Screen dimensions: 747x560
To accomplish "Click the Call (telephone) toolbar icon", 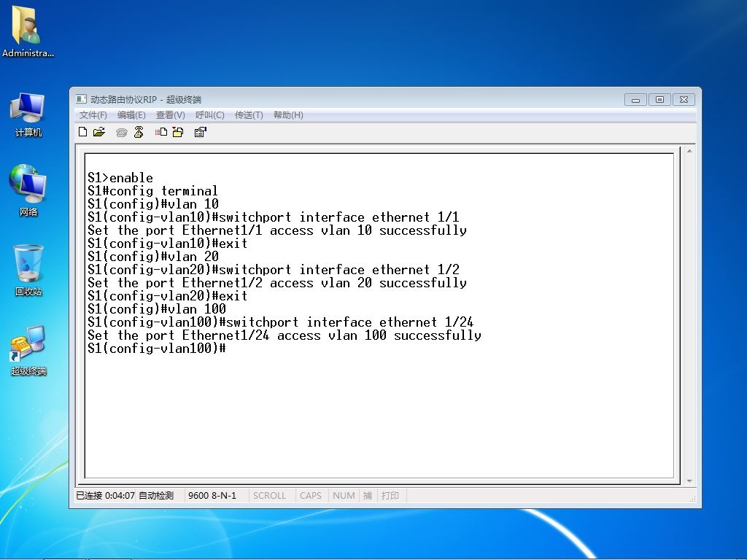I will pos(122,133).
